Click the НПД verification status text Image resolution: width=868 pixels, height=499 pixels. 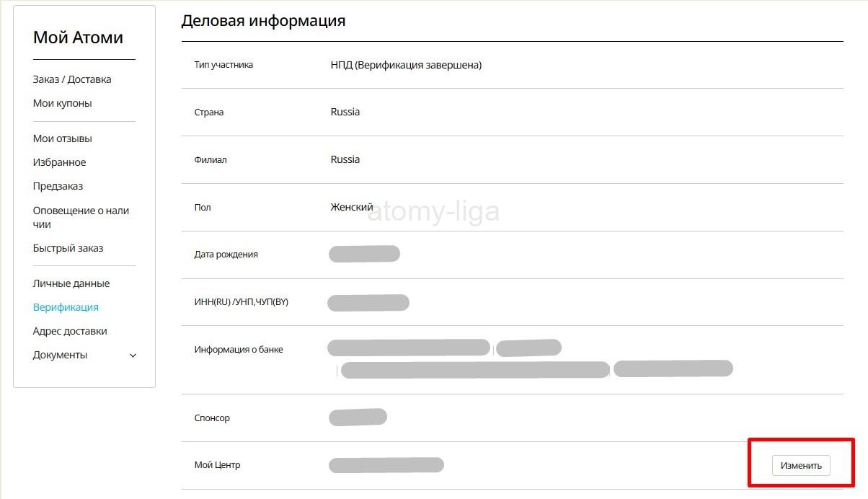point(406,65)
